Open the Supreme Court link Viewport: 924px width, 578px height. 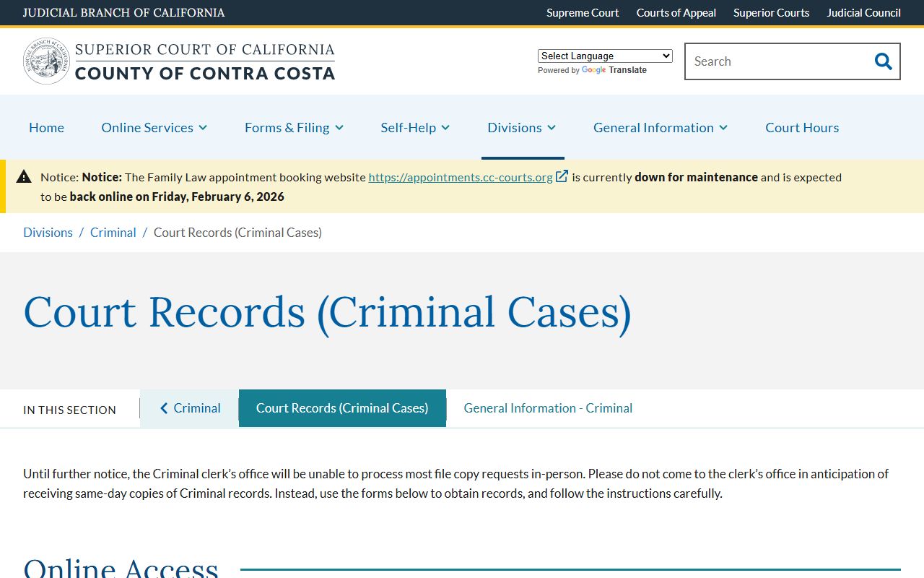click(583, 12)
